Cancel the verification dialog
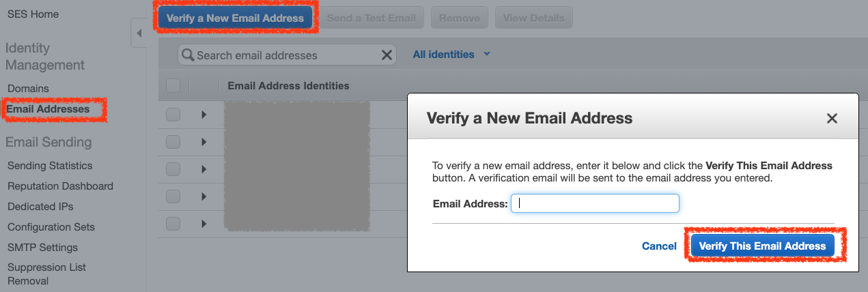868x292 pixels. click(x=659, y=246)
